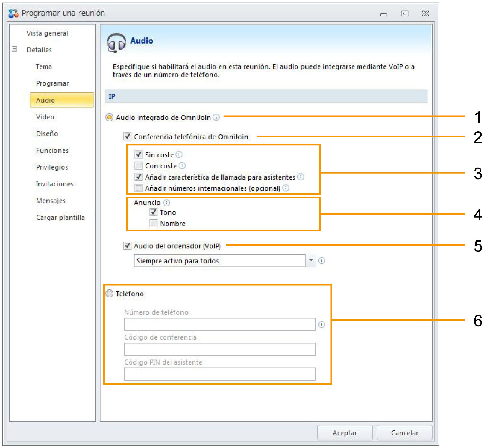Collapse the Detalles tree node
Viewport: 484px width, 448px height.
coord(14,49)
